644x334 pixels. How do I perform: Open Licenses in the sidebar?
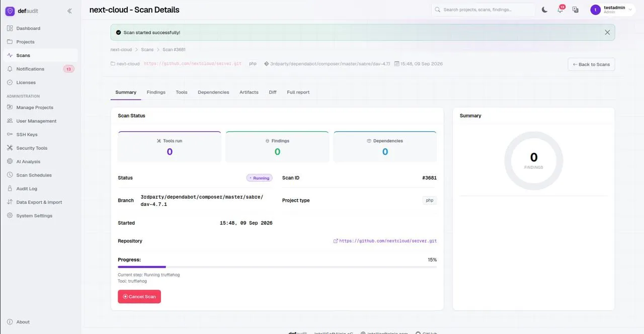tap(40, 82)
